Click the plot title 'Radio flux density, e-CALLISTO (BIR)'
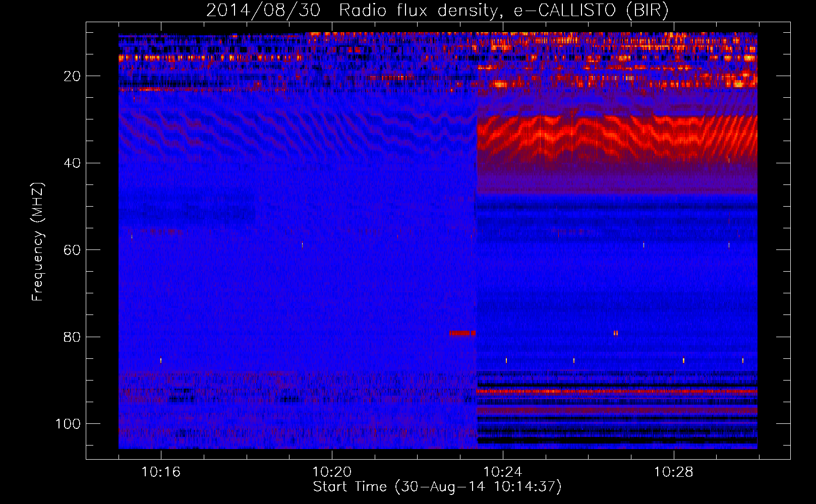The image size is (816, 504). click(504, 10)
